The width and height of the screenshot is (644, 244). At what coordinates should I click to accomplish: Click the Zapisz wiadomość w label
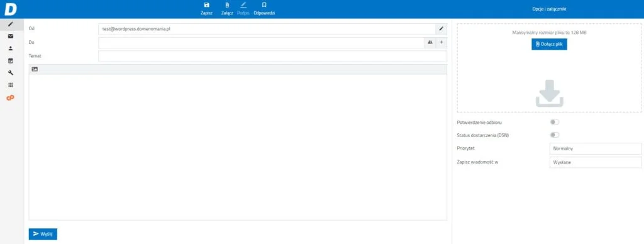point(477,162)
